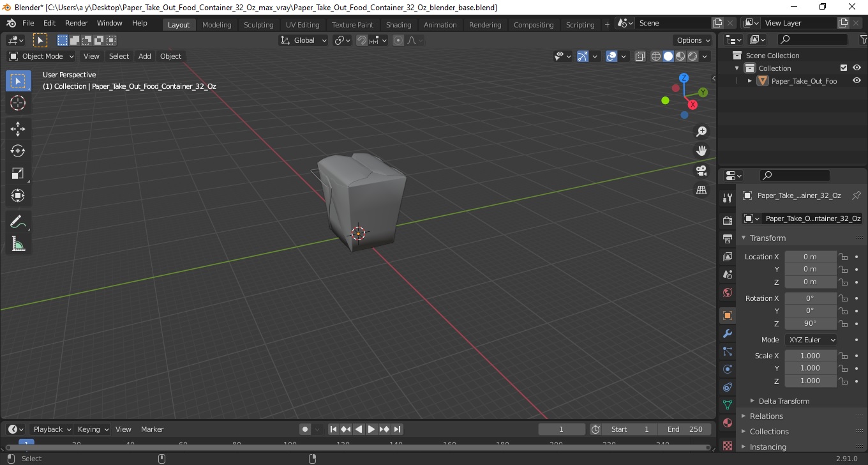Toggle show overlays button

point(611,56)
